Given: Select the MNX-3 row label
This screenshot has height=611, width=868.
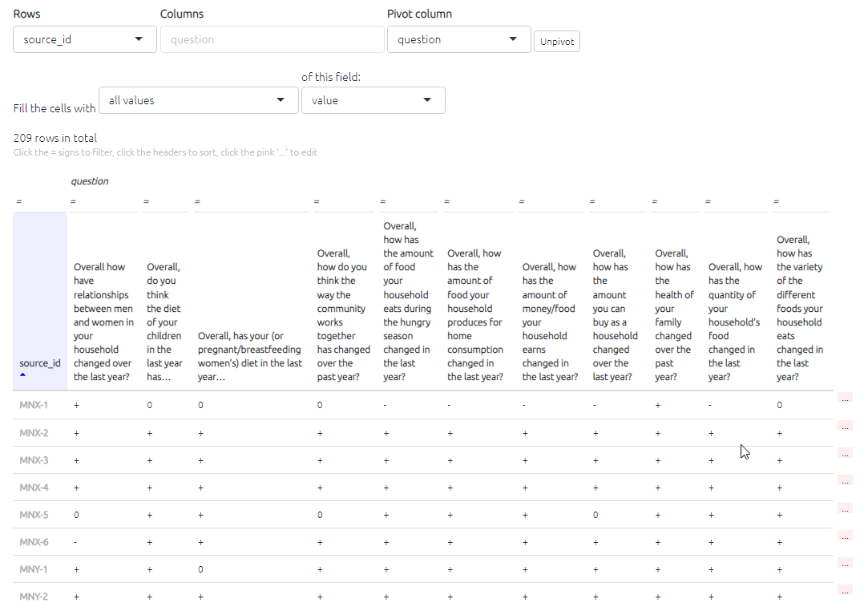Looking at the screenshot, I should click(x=34, y=460).
